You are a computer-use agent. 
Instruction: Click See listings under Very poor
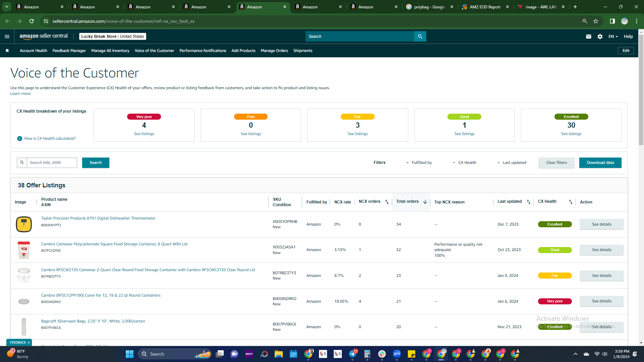click(144, 134)
